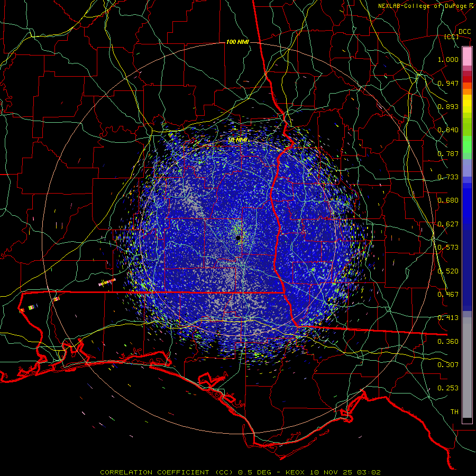The image size is (476, 476).
Task: Select the 0.947 legend value
Action: (448, 83)
